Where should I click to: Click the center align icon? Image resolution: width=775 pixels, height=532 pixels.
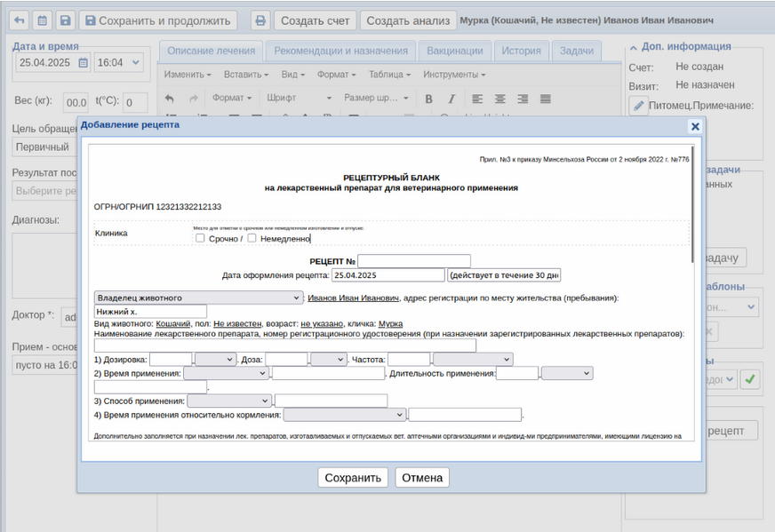click(500, 99)
